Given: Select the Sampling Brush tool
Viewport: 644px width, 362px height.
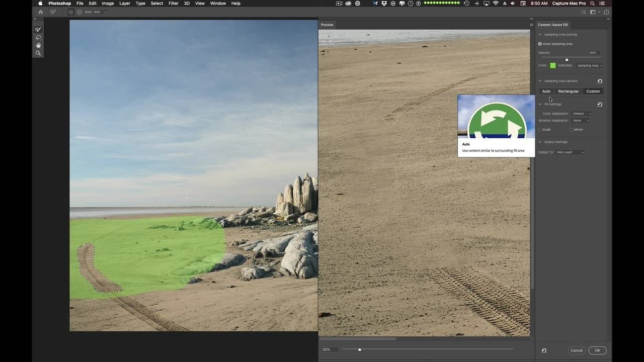Looking at the screenshot, I should (x=38, y=30).
